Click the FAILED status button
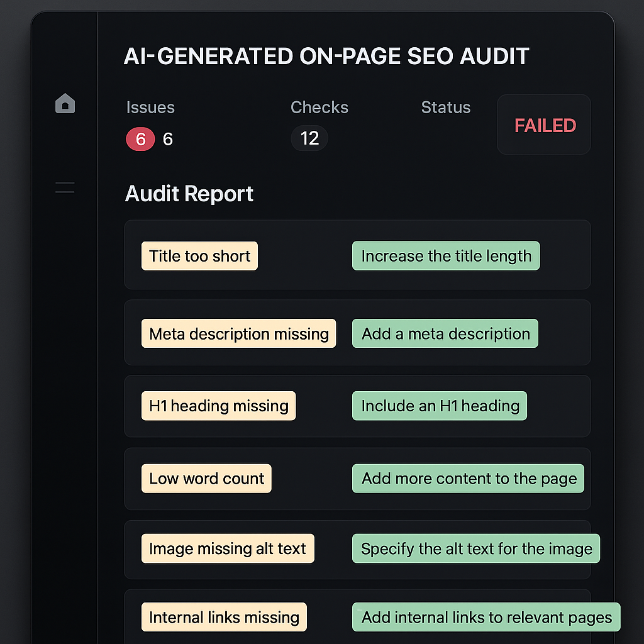Image resolution: width=644 pixels, height=644 pixels. (x=545, y=125)
